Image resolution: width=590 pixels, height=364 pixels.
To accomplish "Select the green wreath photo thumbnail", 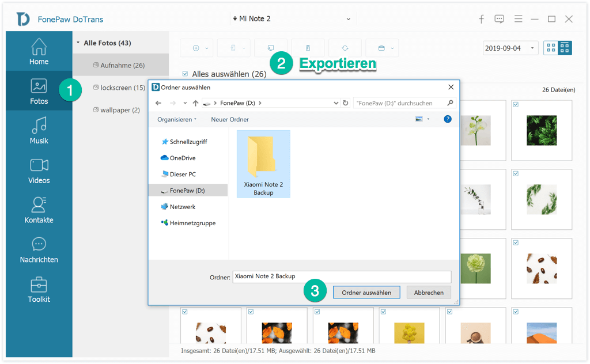I will [542, 200].
